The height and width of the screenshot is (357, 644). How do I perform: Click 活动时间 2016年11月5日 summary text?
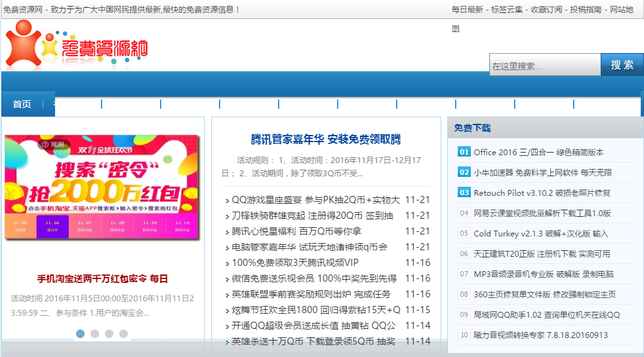click(x=102, y=306)
